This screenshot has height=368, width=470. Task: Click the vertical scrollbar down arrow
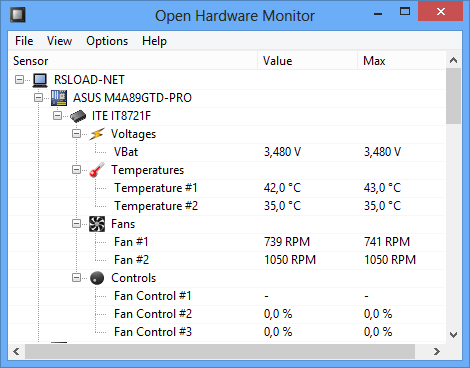point(453,334)
